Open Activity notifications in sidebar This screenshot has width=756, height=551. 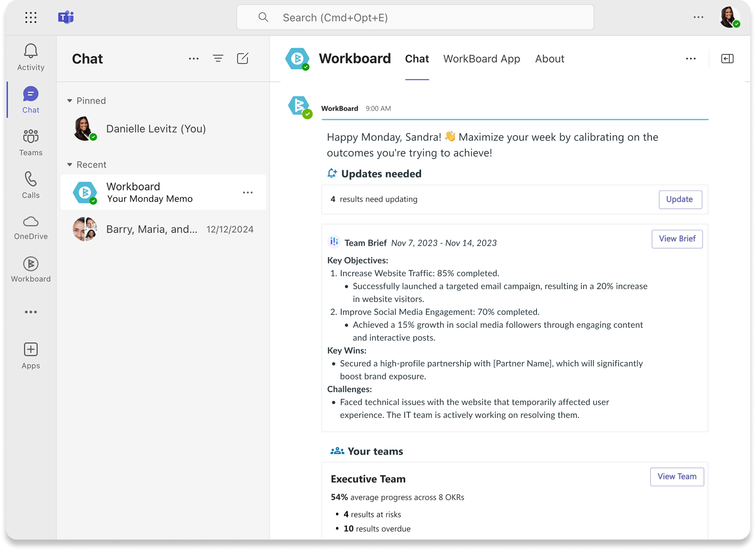(x=31, y=57)
